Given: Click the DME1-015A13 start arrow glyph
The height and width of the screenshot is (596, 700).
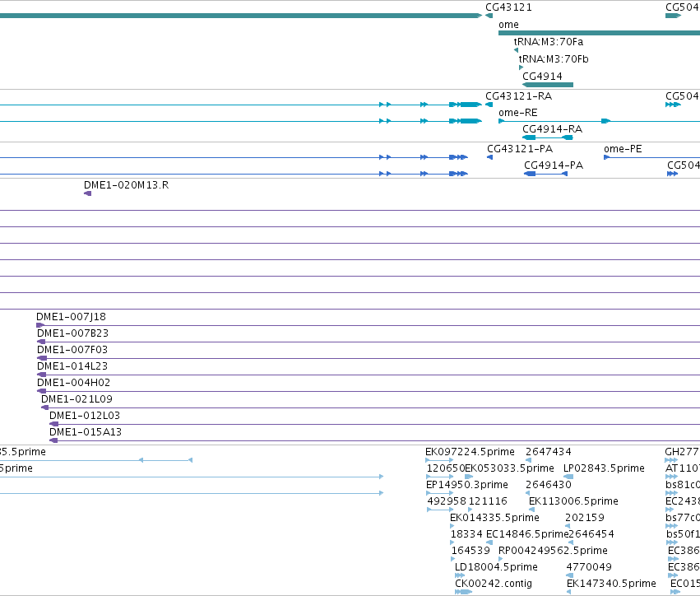Looking at the screenshot, I should 53,440.
